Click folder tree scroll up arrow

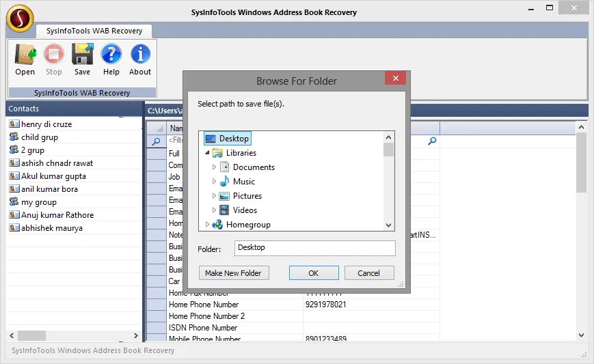388,137
